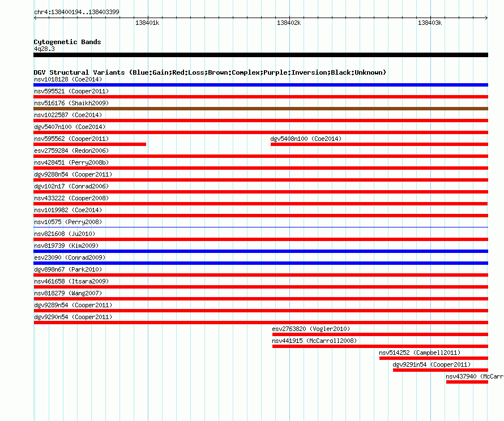Click the short red nsv437940 bar

click(x=467, y=382)
